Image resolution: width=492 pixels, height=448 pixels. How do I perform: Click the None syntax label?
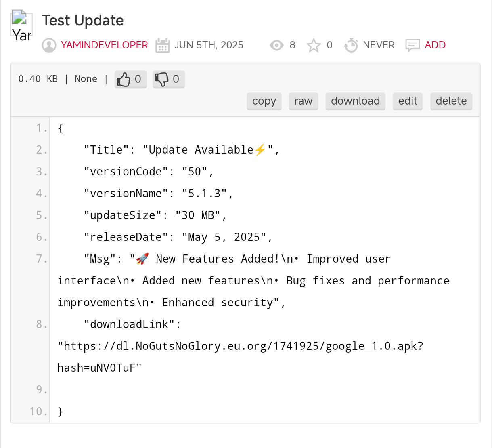[x=86, y=79]
